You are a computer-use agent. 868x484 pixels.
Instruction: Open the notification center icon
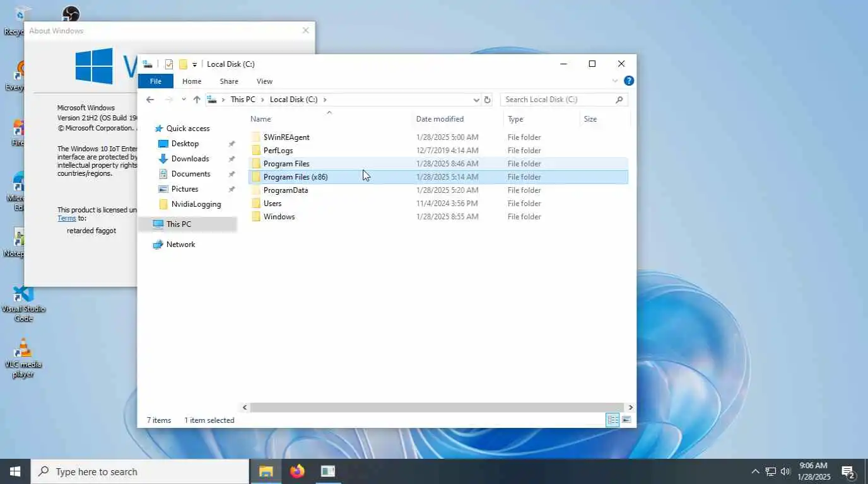click(x=848, y=471)
